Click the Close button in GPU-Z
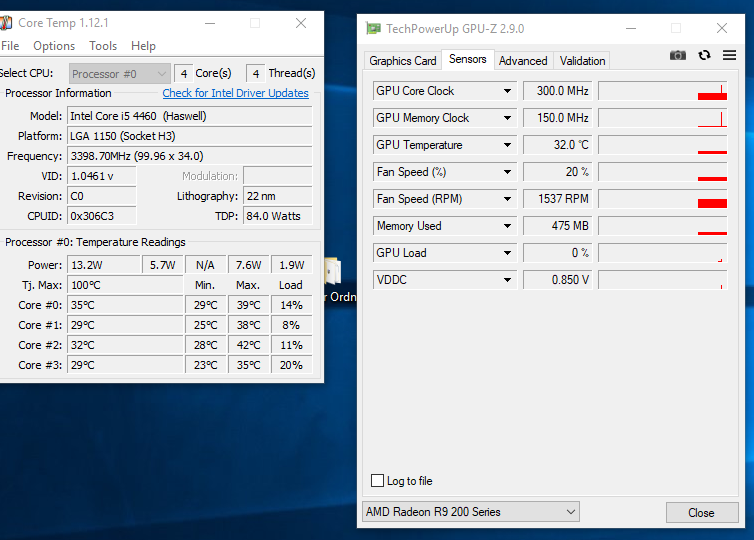The width and height of the screenshot is (754, 540). [702, 513]
